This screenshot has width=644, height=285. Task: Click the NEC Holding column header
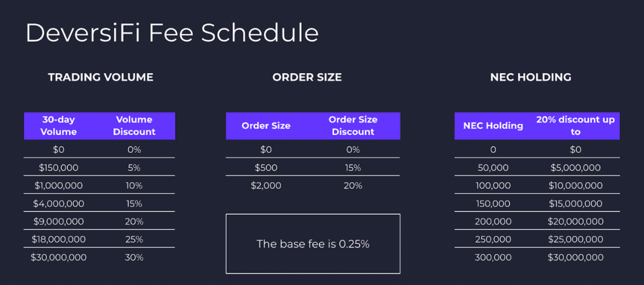[x=493, y=126]
